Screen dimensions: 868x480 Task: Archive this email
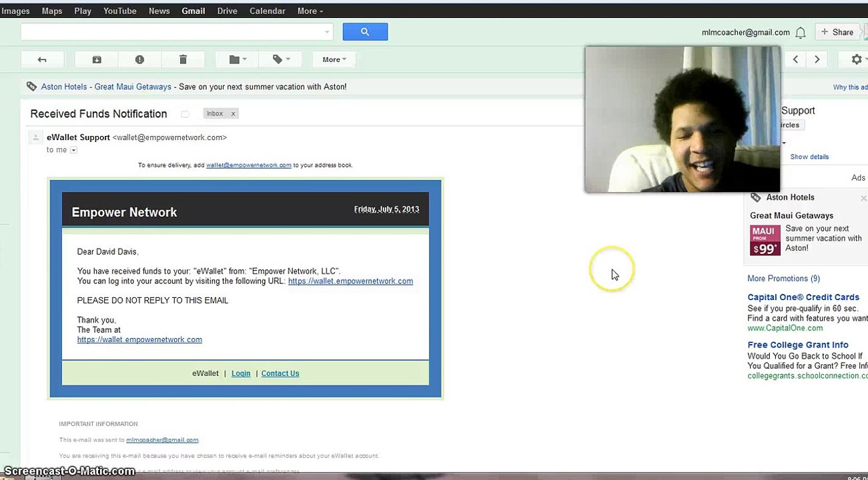(x=97, y=59)
